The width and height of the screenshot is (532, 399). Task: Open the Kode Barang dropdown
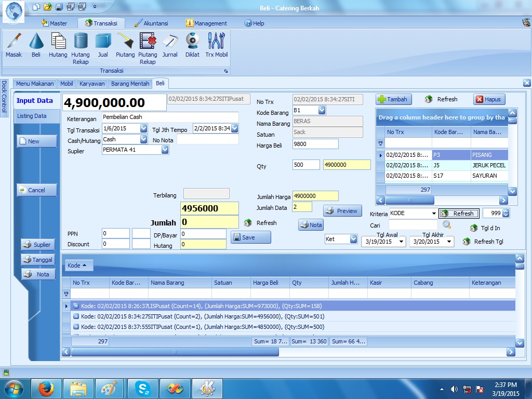pyautogui.click(x=322, y=110)
